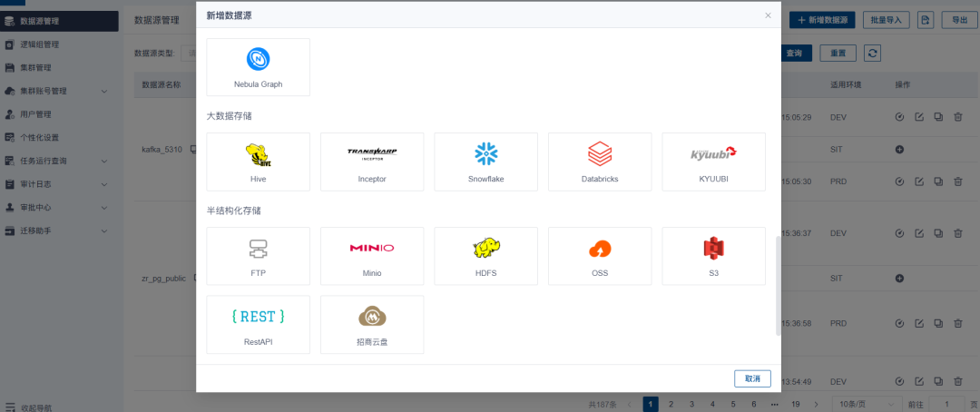Open 数据源管理 in the sidebar
The width and height of the screenshot is (980, 412).
(59, 21)
